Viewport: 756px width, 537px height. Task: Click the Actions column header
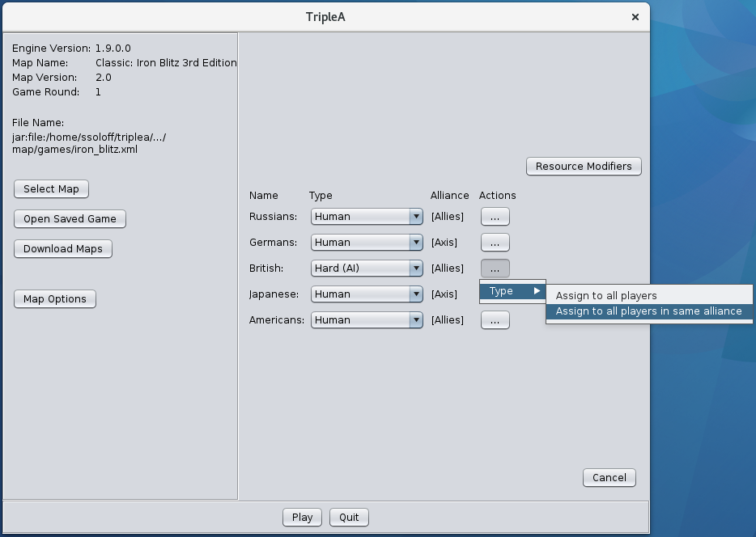498,196
